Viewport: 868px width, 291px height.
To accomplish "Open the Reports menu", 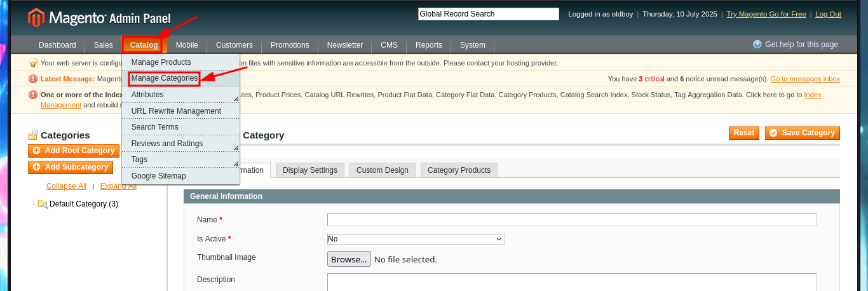I will coord(429,45).
